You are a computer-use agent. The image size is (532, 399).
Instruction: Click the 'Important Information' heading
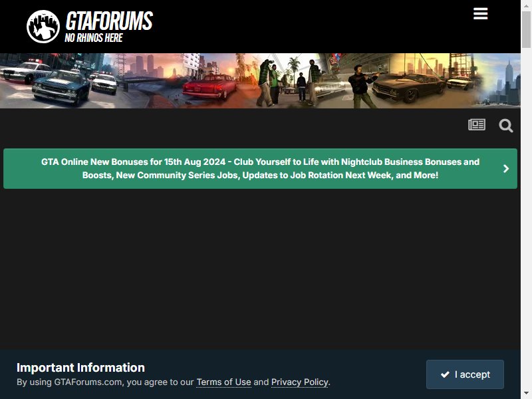80,368
